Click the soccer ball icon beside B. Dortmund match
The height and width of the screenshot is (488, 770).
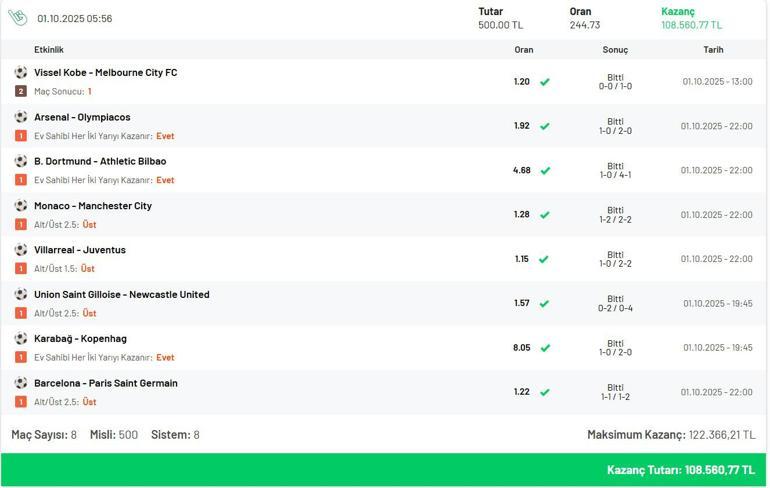pos(21,161)
